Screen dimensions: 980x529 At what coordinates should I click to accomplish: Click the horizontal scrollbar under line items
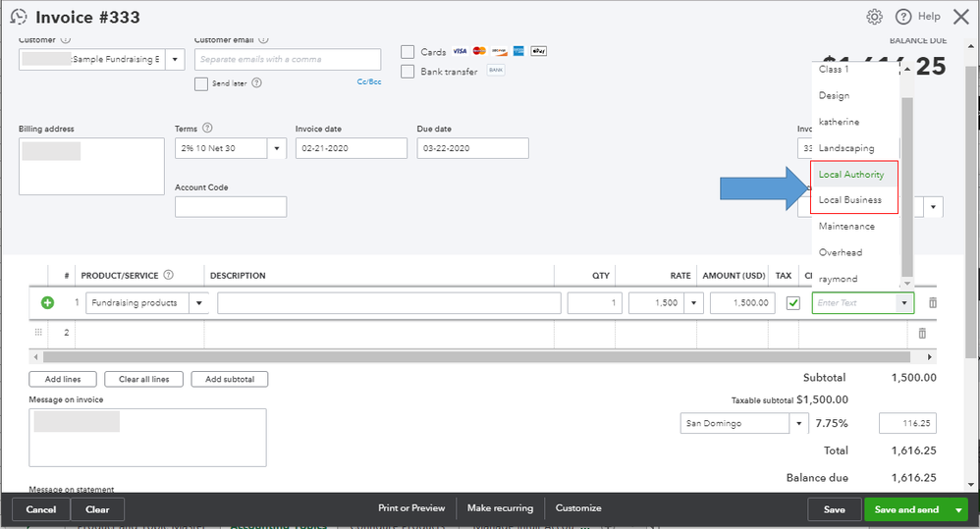click(x=476, y=356)
